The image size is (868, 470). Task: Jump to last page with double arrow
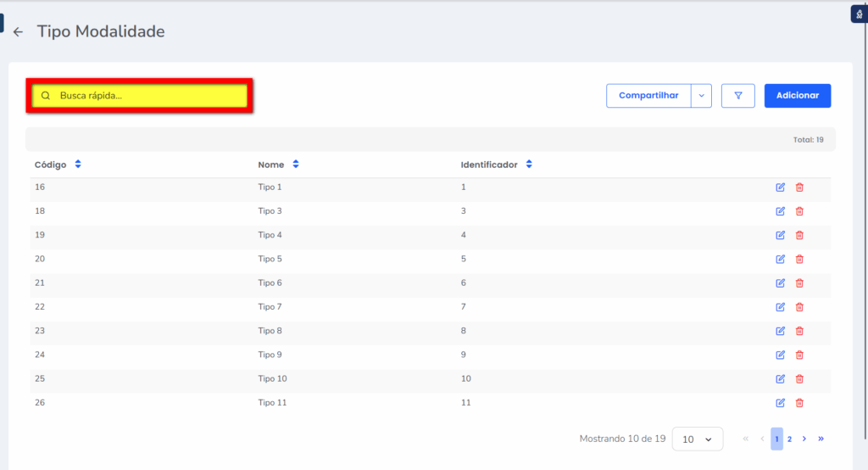coord(821,439)
